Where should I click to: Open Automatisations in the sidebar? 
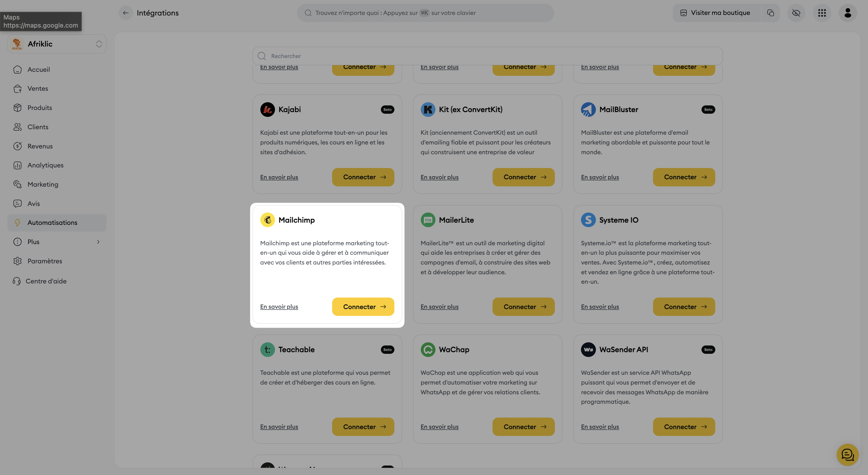pyautogui.click(x=52, y=223)
